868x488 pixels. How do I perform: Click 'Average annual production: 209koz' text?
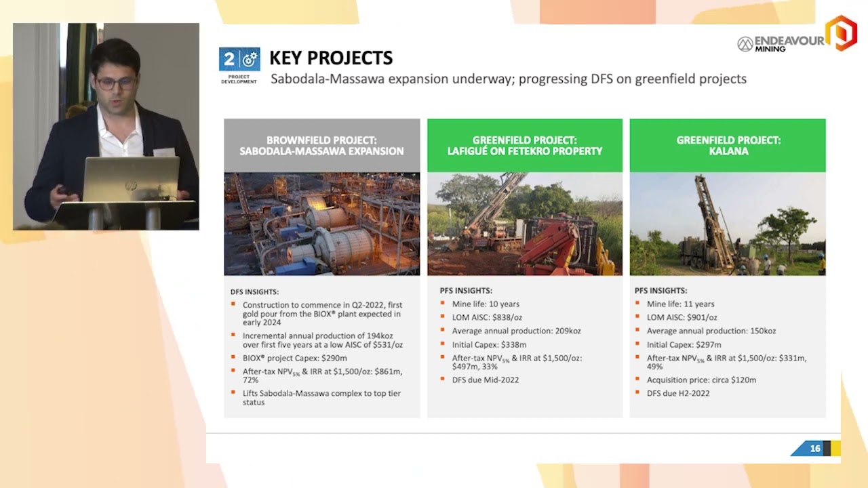click(x=517, y=331)
